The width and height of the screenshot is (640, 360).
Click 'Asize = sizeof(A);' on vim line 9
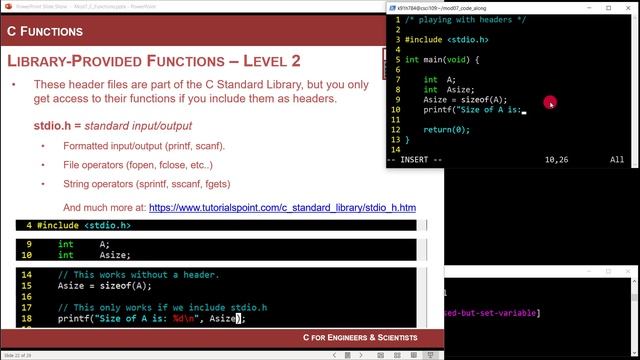coord(465,100)
